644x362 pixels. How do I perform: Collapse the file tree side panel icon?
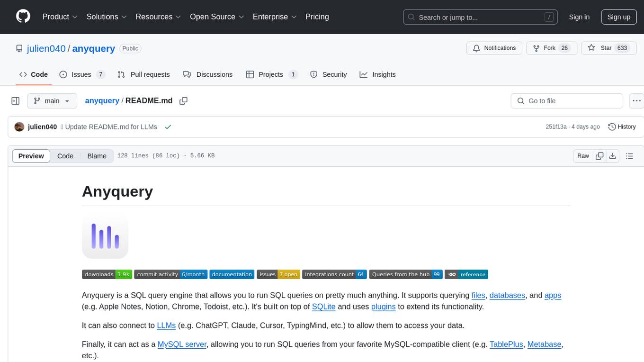point(16,101)
